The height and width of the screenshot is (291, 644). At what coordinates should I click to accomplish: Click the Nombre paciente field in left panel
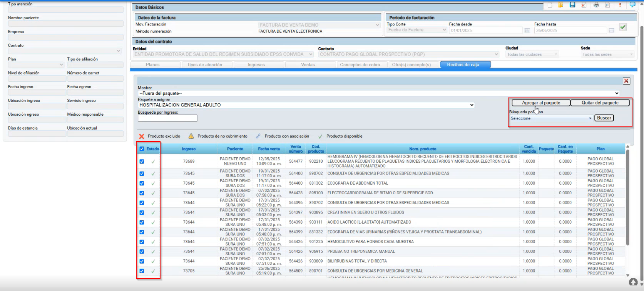(x=65, y=24)
